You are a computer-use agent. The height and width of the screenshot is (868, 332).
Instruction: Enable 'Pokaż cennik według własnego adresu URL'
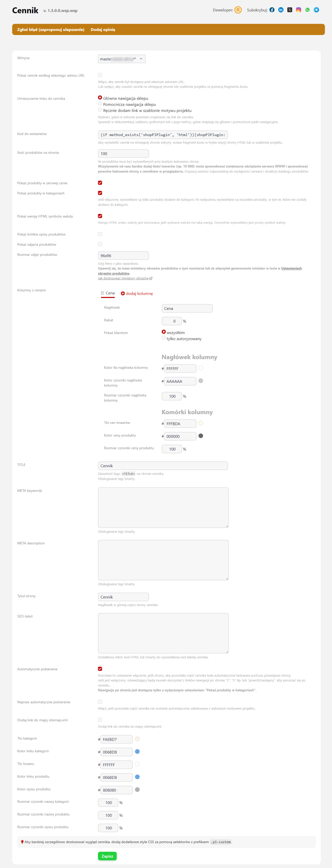(x=100, y=75)
